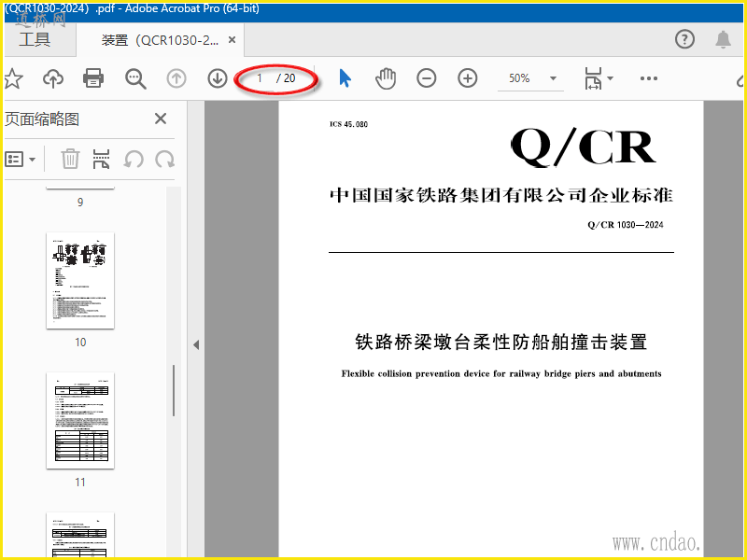Viewport: 747px width, 560px height.
Task: Click the page label 9
Action: click(x=80, y=203)
